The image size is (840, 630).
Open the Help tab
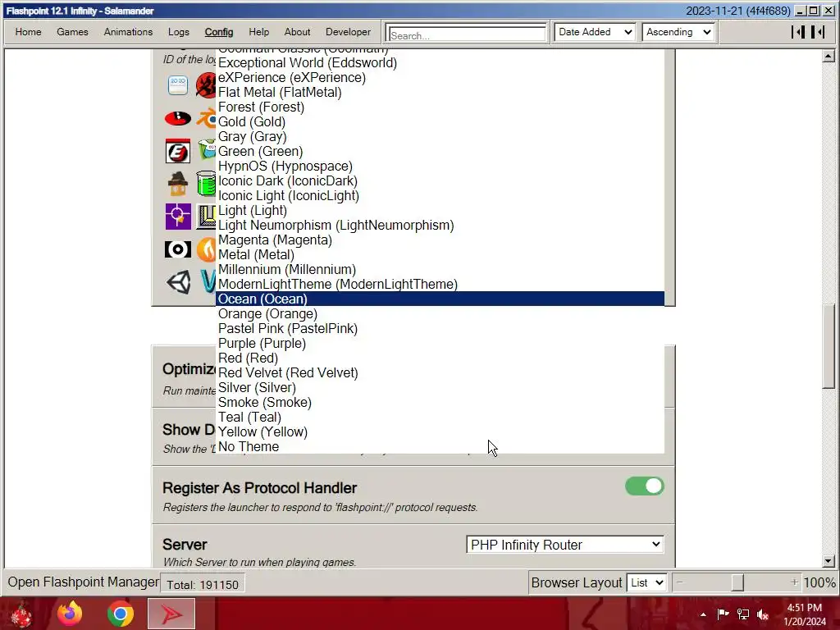click(x=258, y=32)
